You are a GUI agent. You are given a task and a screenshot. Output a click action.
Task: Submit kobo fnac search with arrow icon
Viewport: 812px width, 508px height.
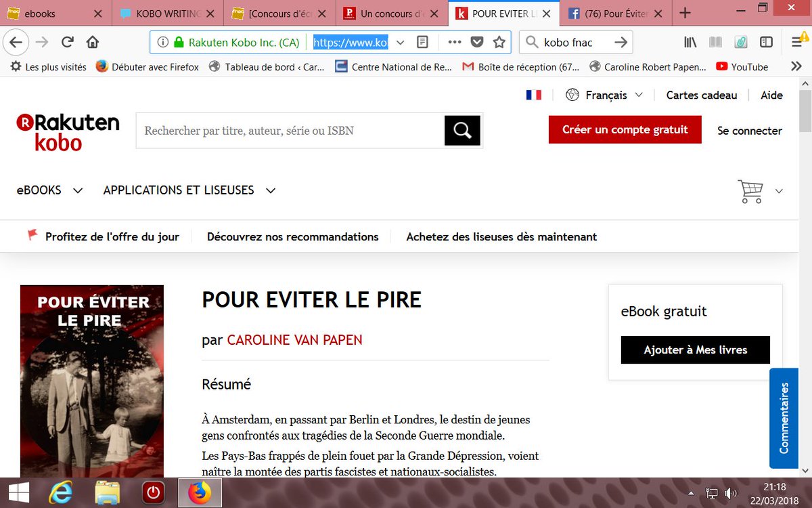tap(621, 42)
